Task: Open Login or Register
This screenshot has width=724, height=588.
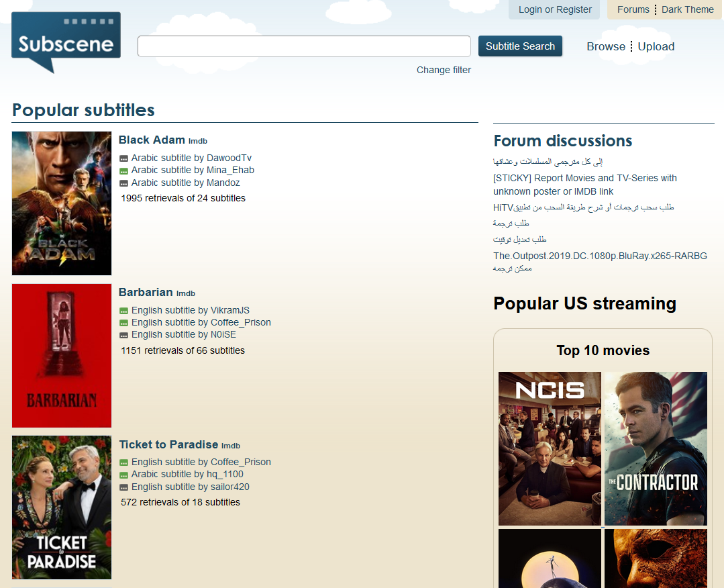Action: pos(554,9)
